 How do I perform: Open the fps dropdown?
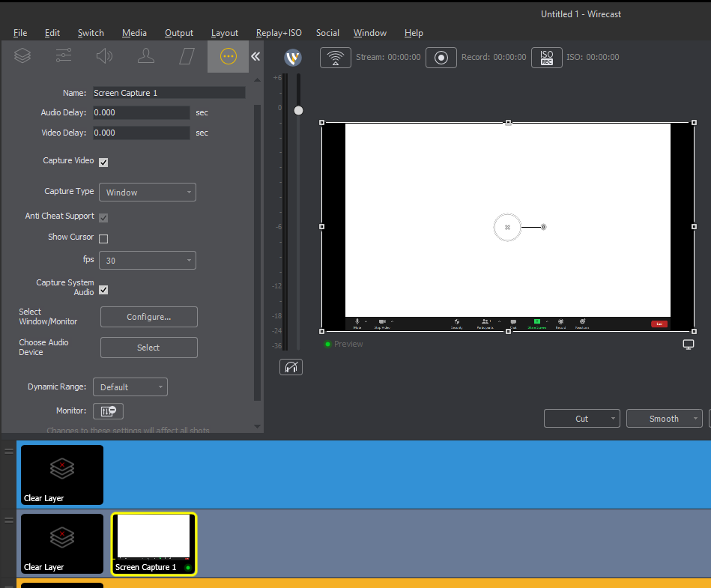coord(147,260)
